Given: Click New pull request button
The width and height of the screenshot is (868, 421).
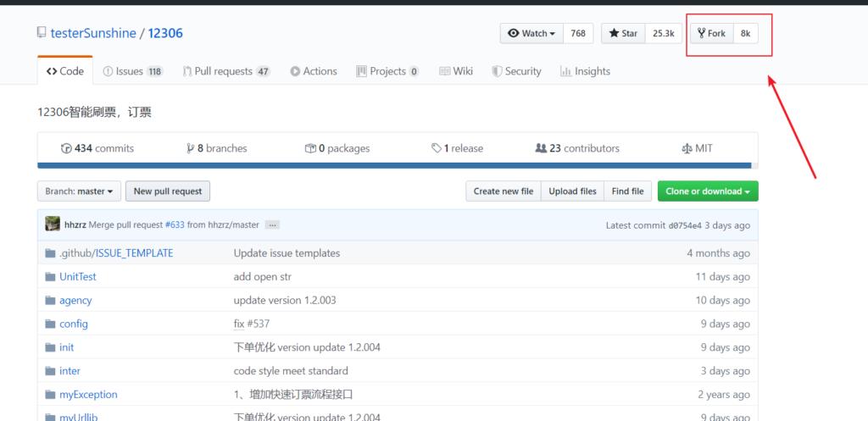Looking at the screenshot, I should tap(168, 191).
